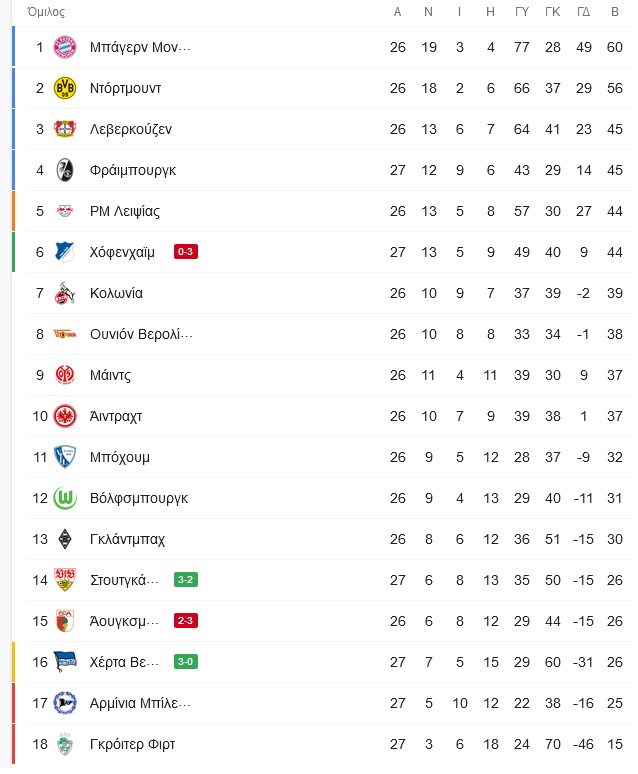
Task: Open the 2-3 result badge for Augsburg
Action: coord(186,620)
